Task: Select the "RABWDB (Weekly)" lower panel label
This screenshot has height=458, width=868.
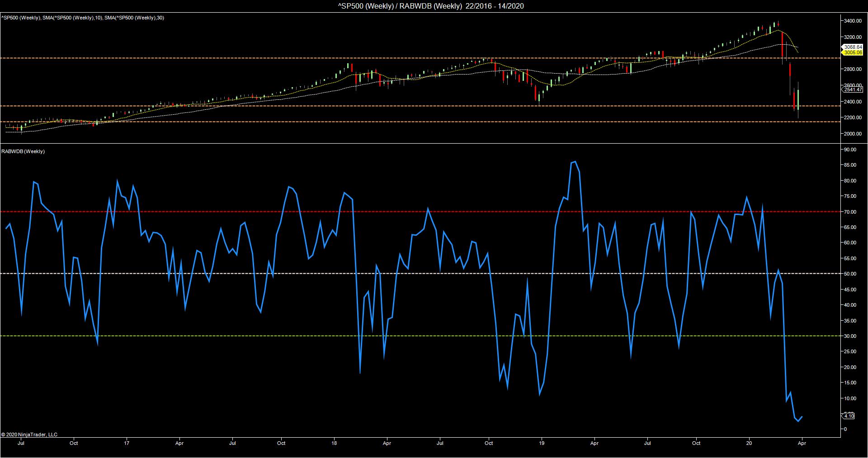Action: point(23,151)
